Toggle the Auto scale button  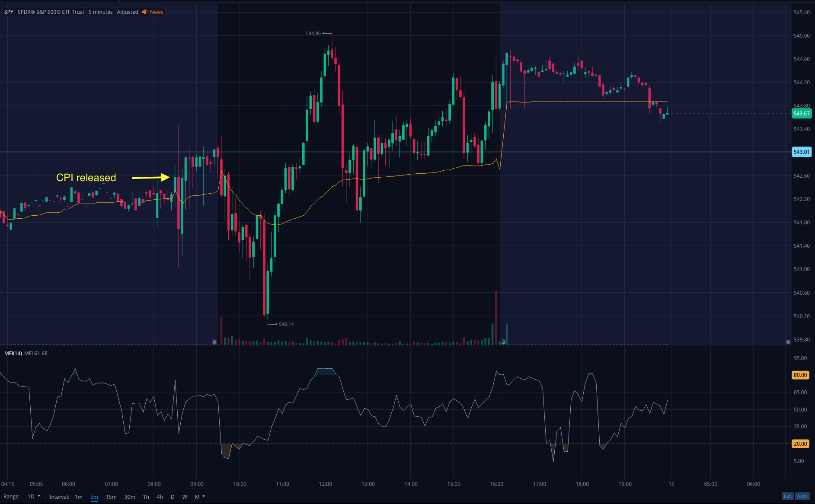[x=802, y=496]
